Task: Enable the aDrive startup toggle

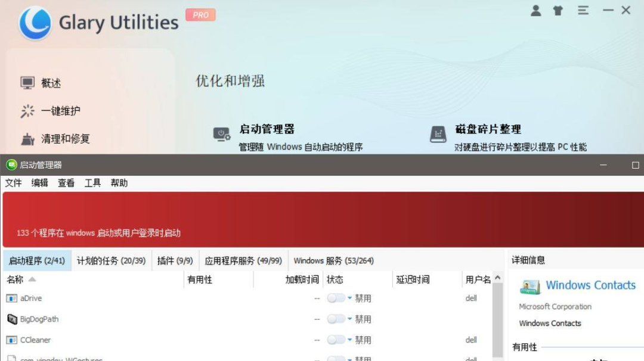Action: pos(337,298)
